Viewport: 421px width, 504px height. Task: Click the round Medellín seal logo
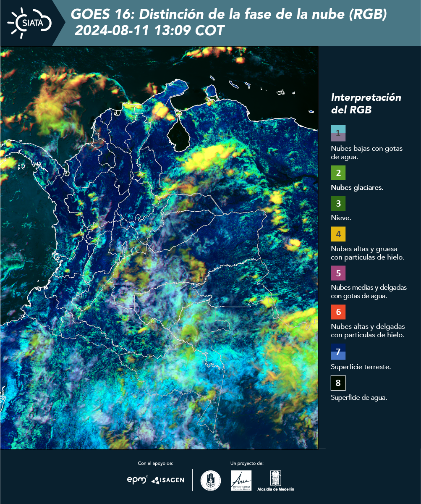click(210, 480)
